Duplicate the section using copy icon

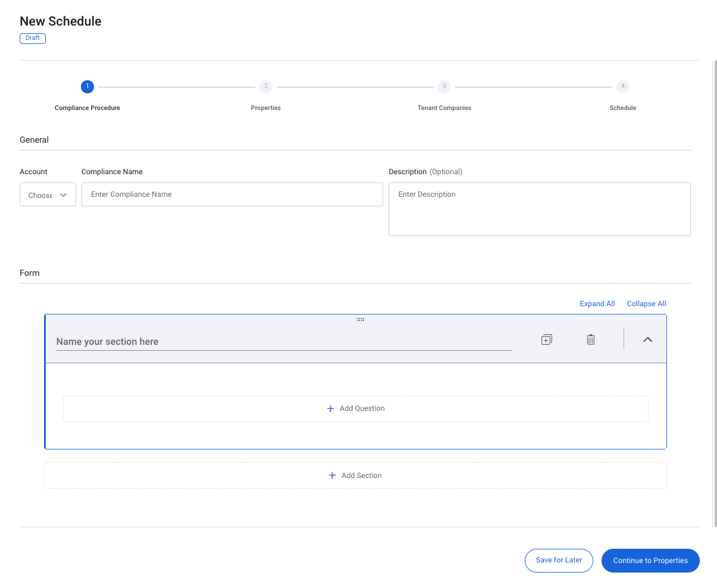coord(546,339)
